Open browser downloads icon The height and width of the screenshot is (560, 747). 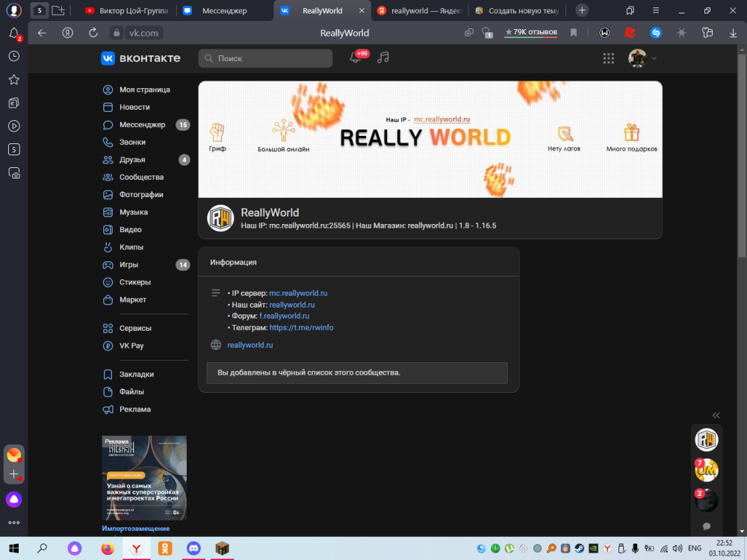click(x=734, y=33)
